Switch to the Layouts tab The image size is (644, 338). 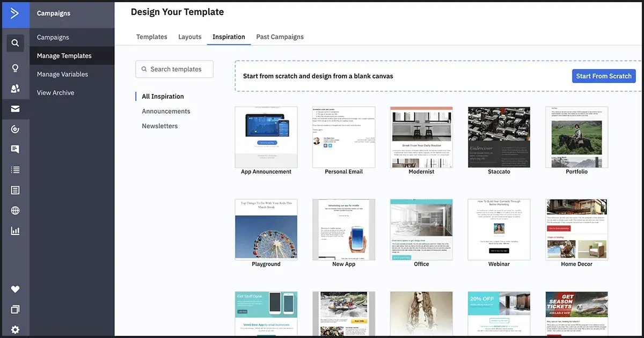[189, 37]
